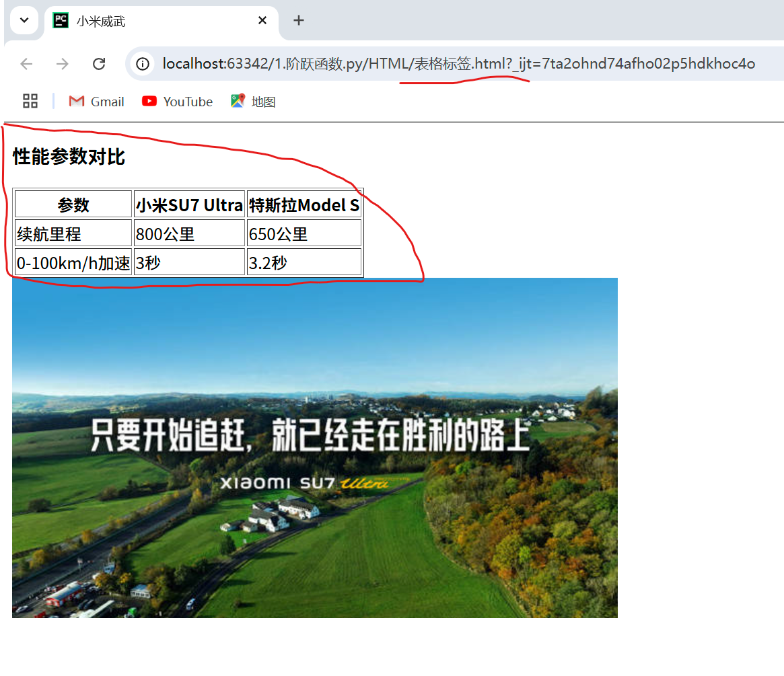Click the Xiaomi SU7 Ultra landscape image

tap(314, 448)
